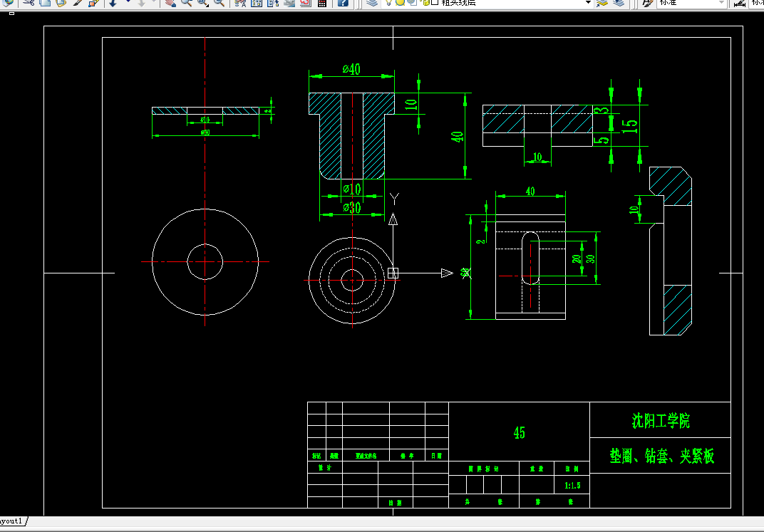Click the Zoom Previous magnifier
This screenshot has width=764, height=532.
click(220, 2)
